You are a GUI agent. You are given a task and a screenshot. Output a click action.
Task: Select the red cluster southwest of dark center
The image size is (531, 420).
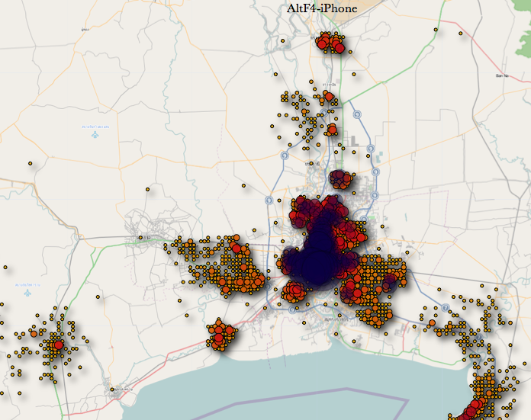coord(293,291)
